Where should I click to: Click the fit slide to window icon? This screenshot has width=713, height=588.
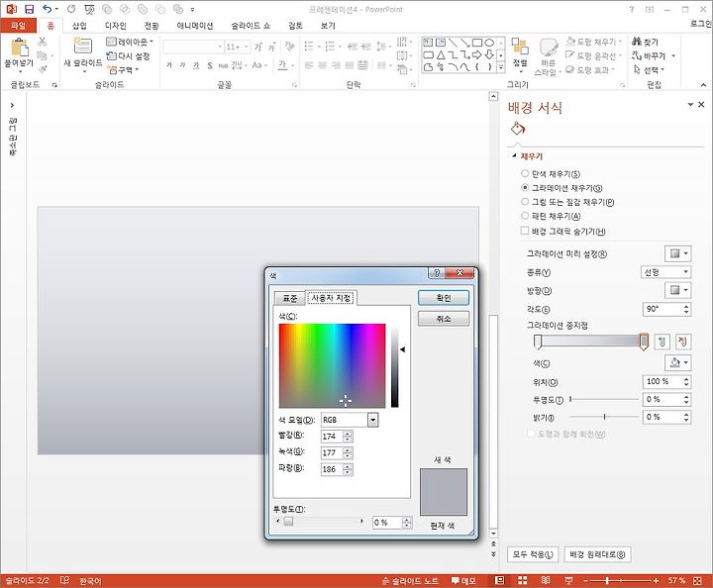tap(697, 580)
